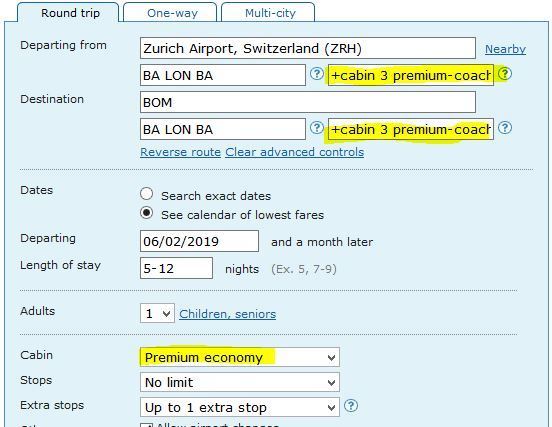Open the Adults count dropdown
Viewport: 552px width, 427px height.
click(157, 313)
